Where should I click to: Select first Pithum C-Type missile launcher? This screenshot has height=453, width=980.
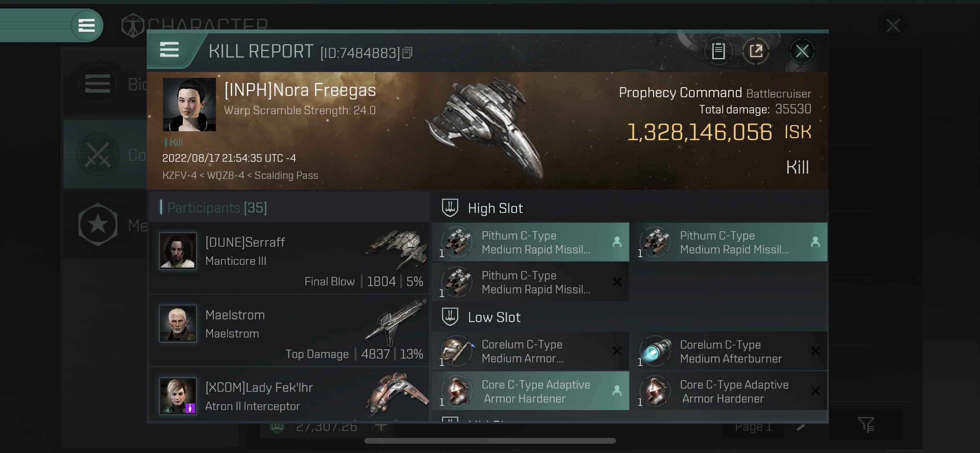pyautogui.click(x=531, y=242)
